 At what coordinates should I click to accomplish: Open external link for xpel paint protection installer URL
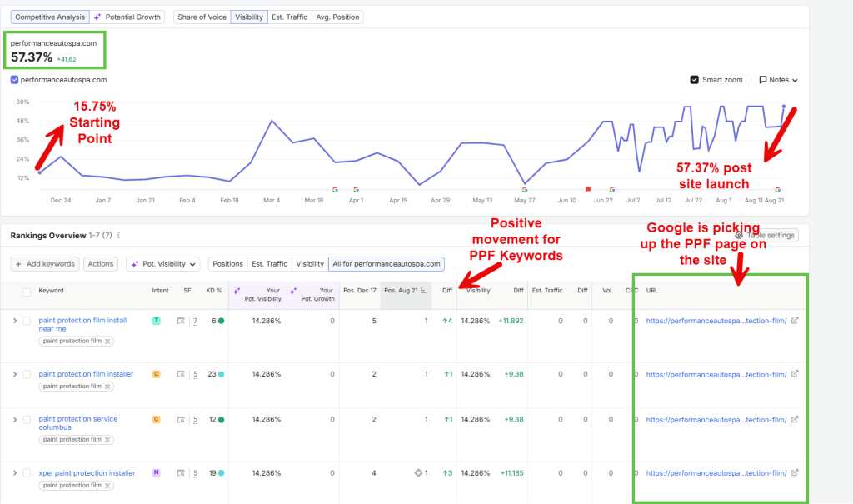(x=795, y=472)
